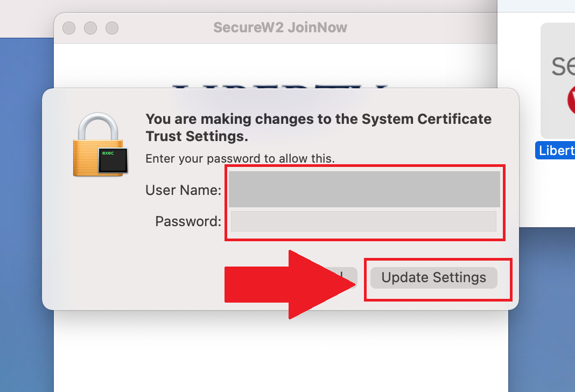Viewport: 575px width, 392px height.
Task: Click into the Password field
Action: pyautogui.click(x=363, y=221)
